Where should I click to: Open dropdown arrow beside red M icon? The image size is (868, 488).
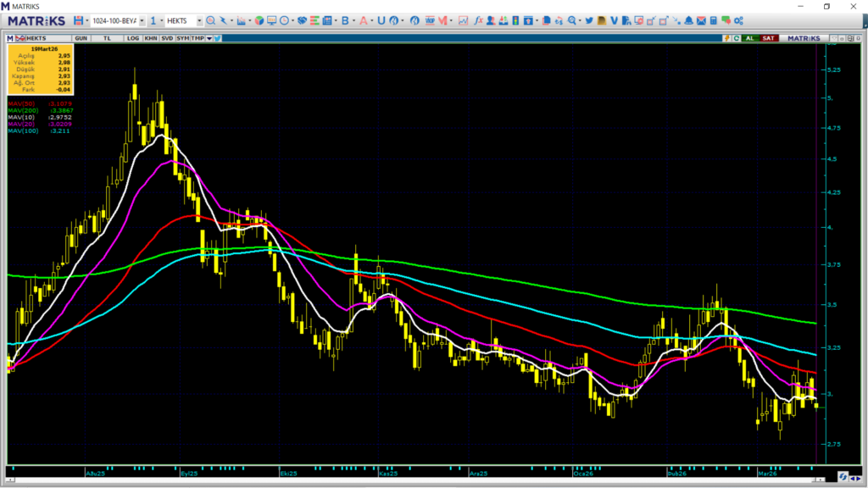click(451, 21)
